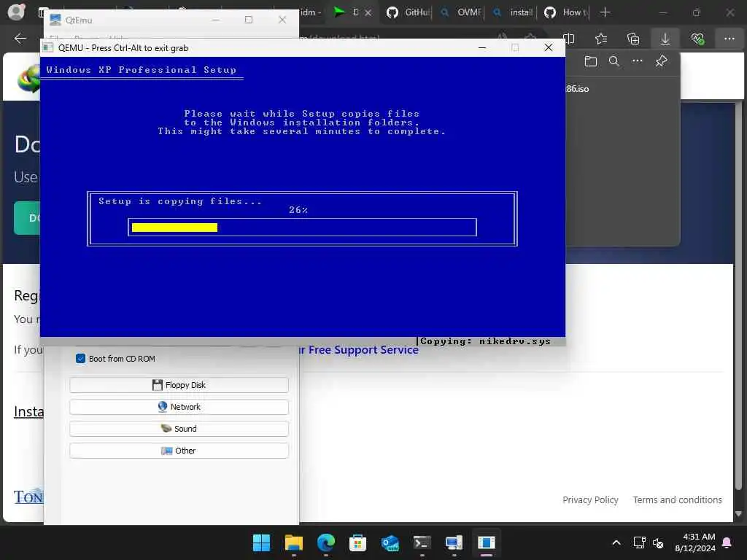Open the Privacy Policy link
The image size is (747, 560).
click(x=590, y=499)
